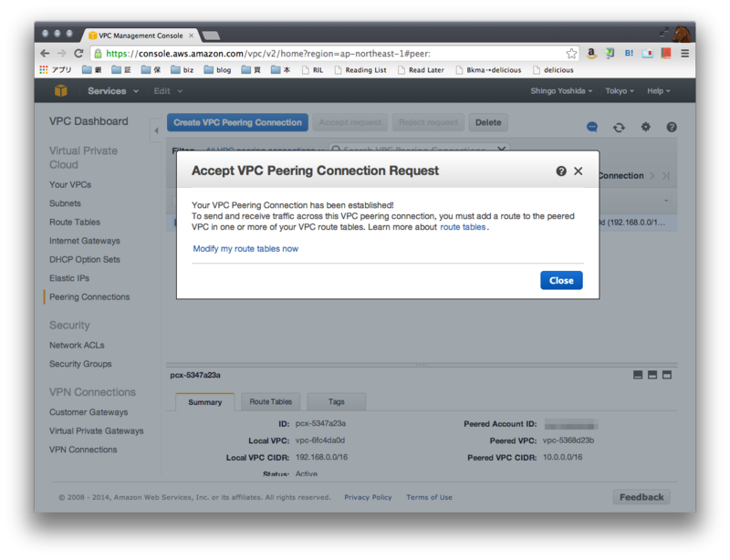The height and width of the screenshot is (560, 730).
Task: Open the console help question mark icon
Action: [672, 127]
